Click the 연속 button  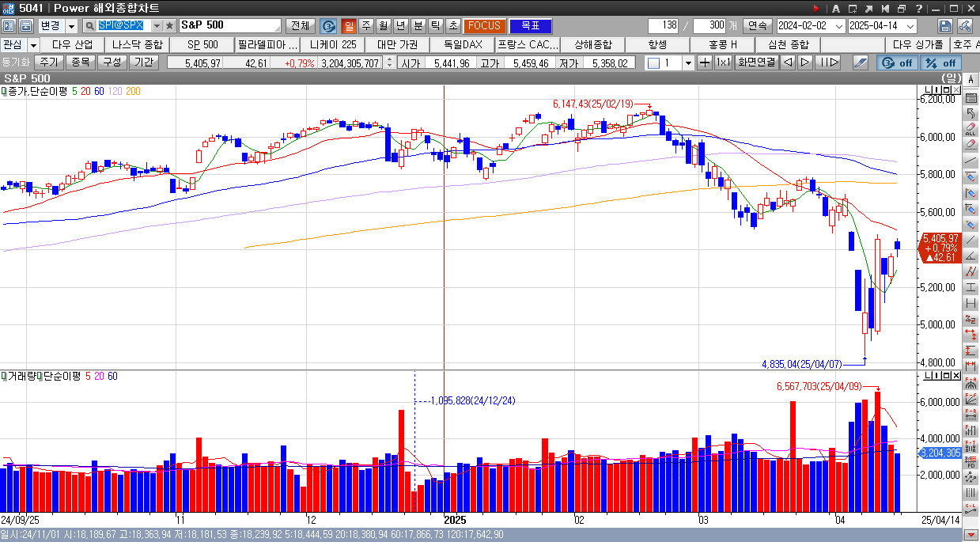point(758,26)
